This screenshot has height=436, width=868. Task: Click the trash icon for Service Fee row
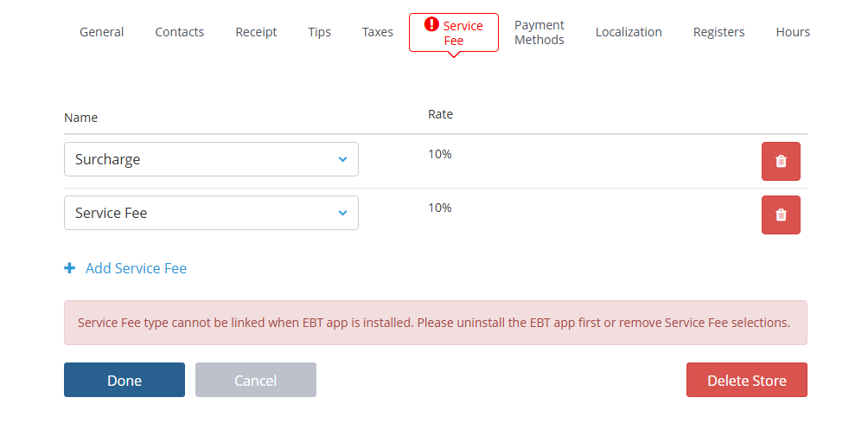tap(781, 215)
